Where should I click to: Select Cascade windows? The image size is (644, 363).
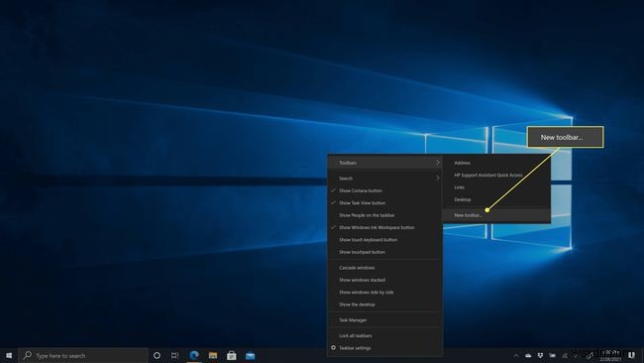click(384, 268)
